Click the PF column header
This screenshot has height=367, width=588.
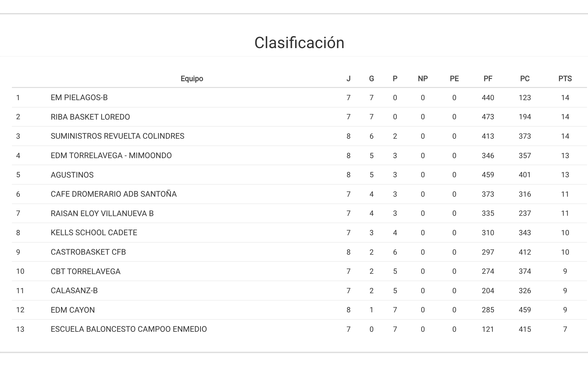pyautogui.click(x=488, y=79)
